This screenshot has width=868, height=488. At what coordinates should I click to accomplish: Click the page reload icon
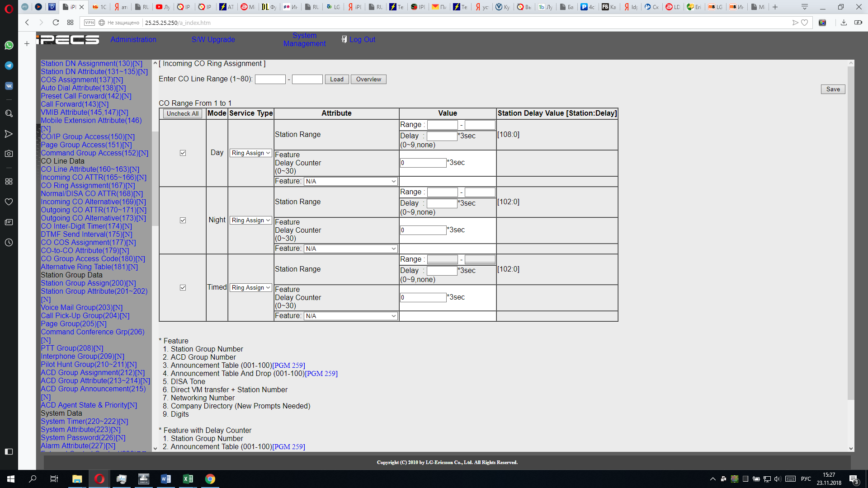pos(56,23)
